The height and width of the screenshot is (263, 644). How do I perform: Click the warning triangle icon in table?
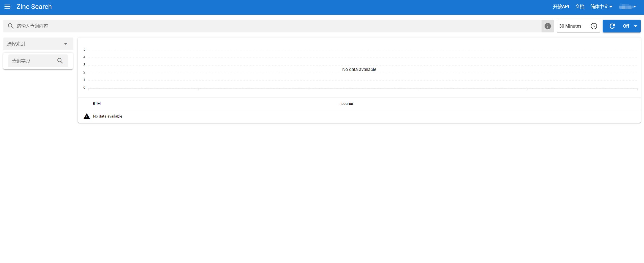(x=87, y=116)
